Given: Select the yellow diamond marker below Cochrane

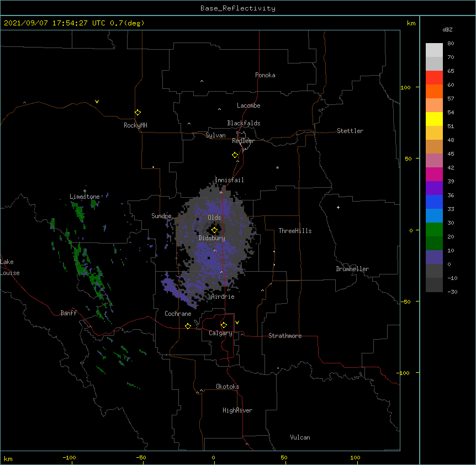Looking at the screenshot, I should [x=188, y=326].
